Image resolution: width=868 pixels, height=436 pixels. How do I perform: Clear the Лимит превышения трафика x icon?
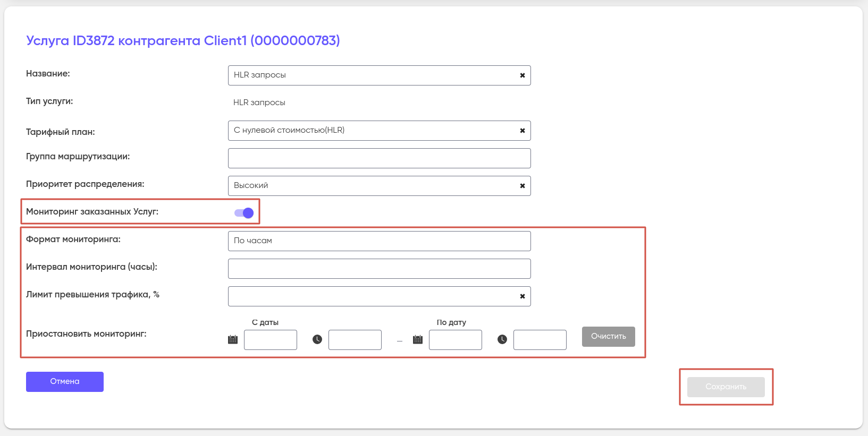pyautogui.click(x=523, y=296)
